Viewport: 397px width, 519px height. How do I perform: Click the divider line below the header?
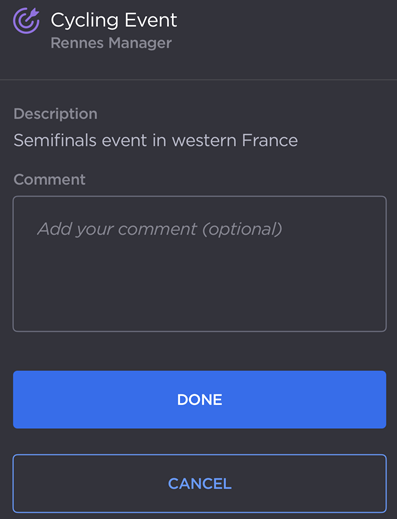(x=198, y=80)
